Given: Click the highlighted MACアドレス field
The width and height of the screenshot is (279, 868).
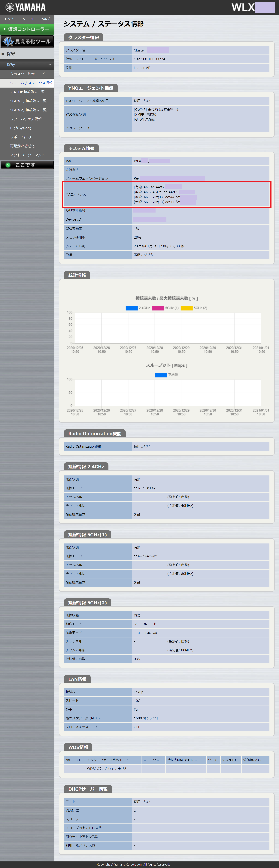Looking at the screenshot, I should [166, 194].
